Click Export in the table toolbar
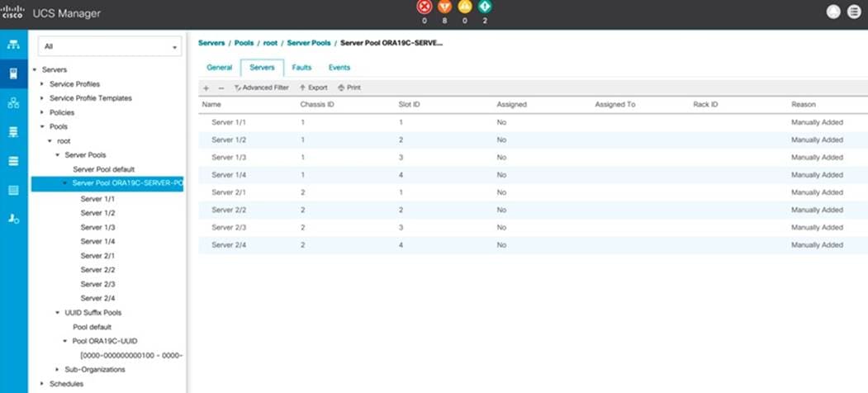 click(x=313, y=88)
